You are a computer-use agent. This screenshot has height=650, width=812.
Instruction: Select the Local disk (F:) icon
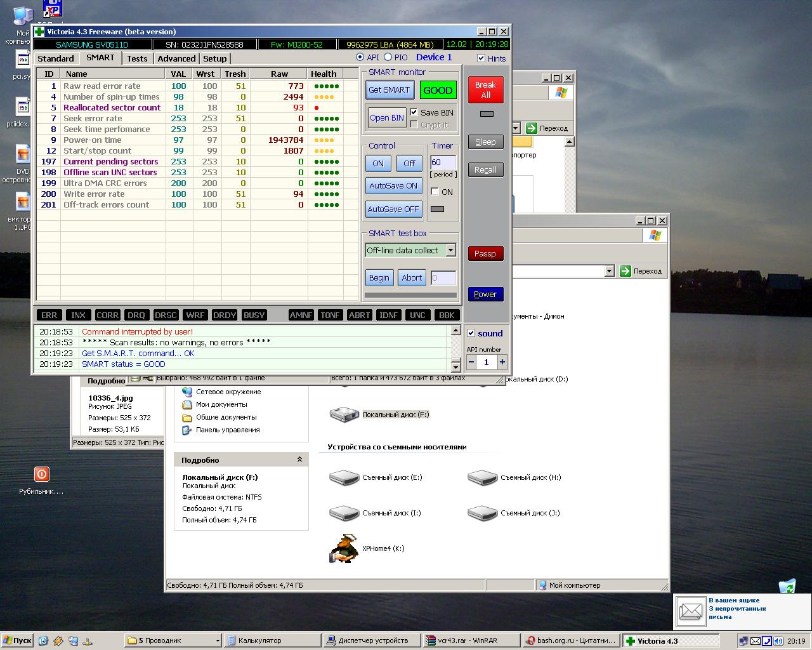(x=344, y=415)
